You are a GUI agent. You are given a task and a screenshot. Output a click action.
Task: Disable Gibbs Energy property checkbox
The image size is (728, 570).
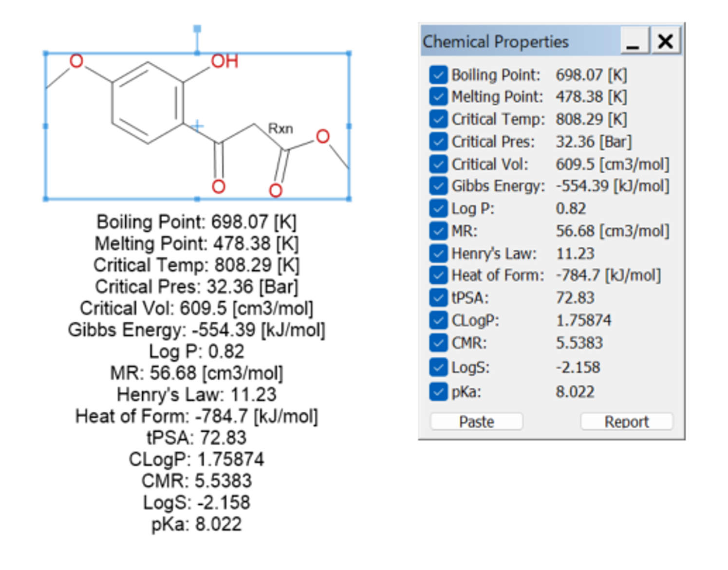click(x=438, y=186)
